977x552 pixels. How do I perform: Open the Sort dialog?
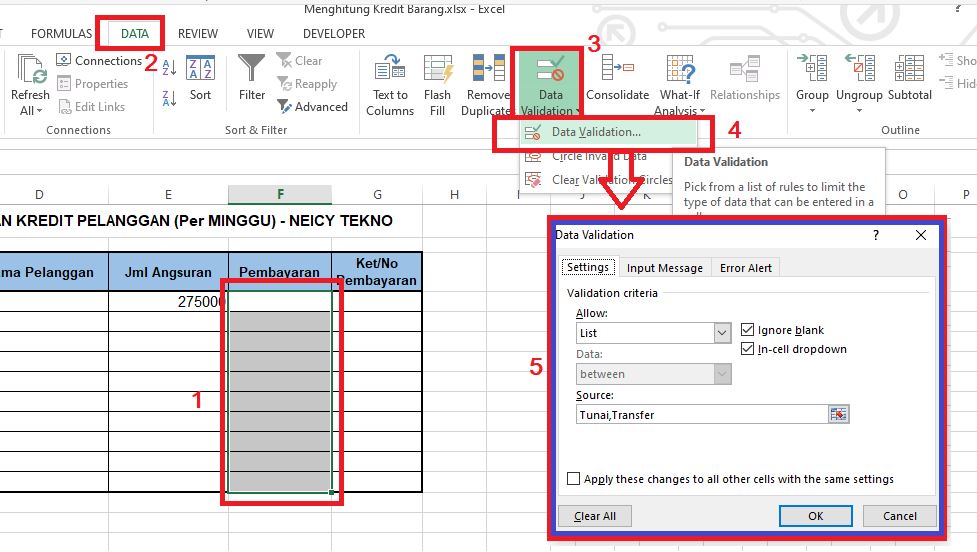(200, 78)
